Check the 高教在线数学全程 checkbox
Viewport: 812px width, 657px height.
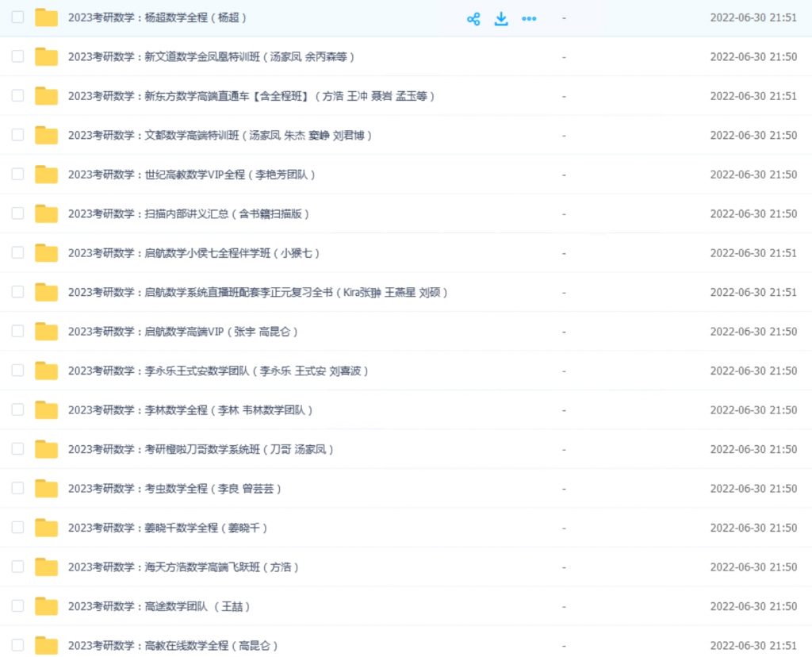[x=17, y=645]
